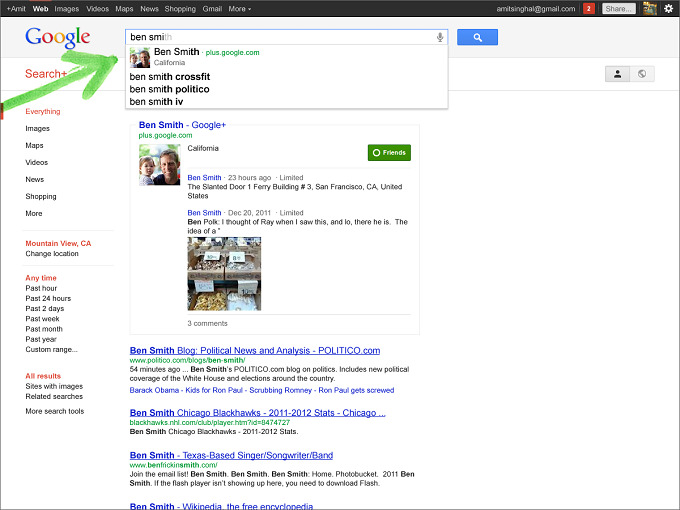This screenshot has width=680, height=510.
Task: Open Ben Smith Texas-Based Singer/Songwriter result
Action: click(231, 455)
